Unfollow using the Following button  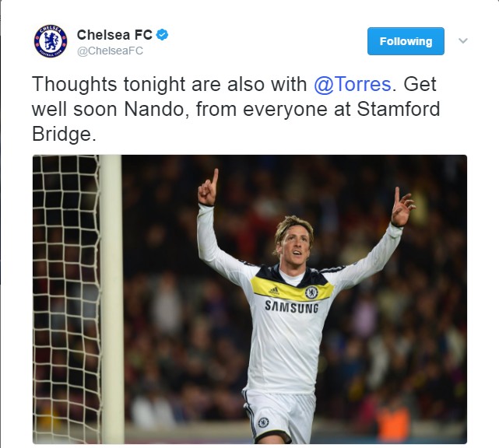[x=406, y=41]
